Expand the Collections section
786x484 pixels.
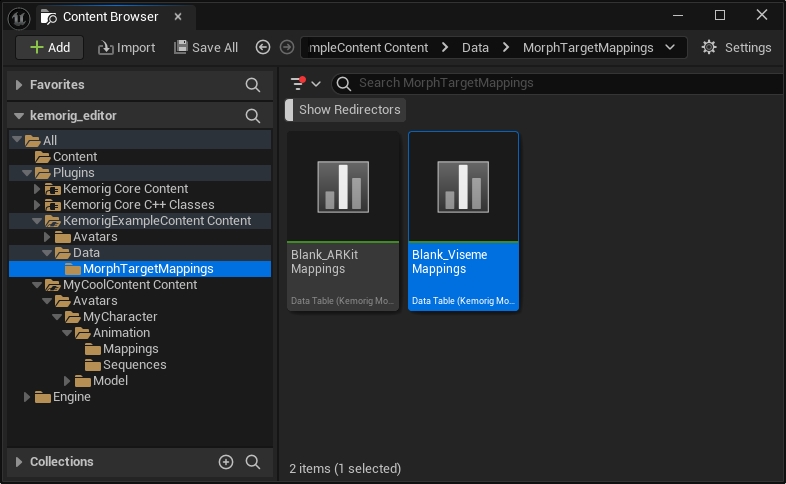click(19, 462)
